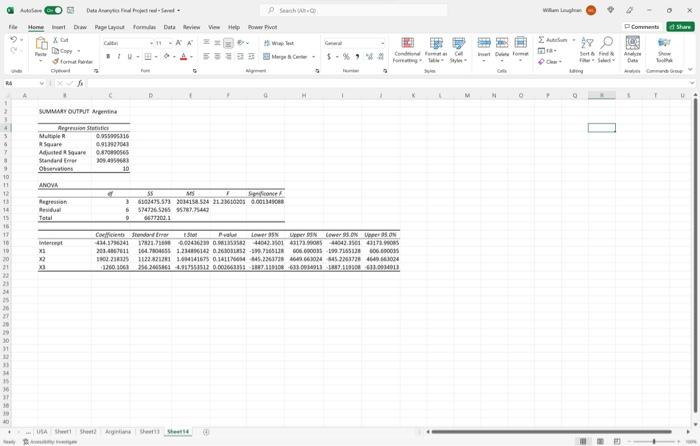Open Cell Styles gallery
Screen dimensions: 700x446
tap(458, 50)
